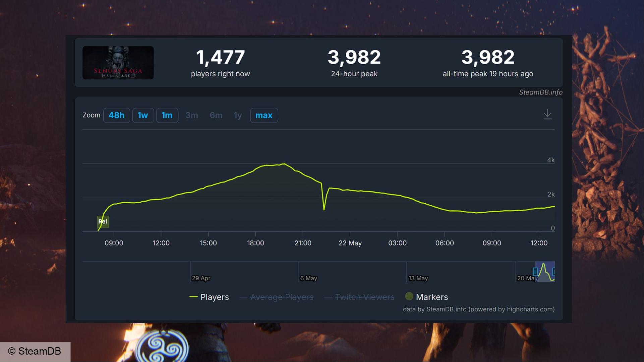
Task: Toggle the Players series in legend
Action: [x=209, y=297]
